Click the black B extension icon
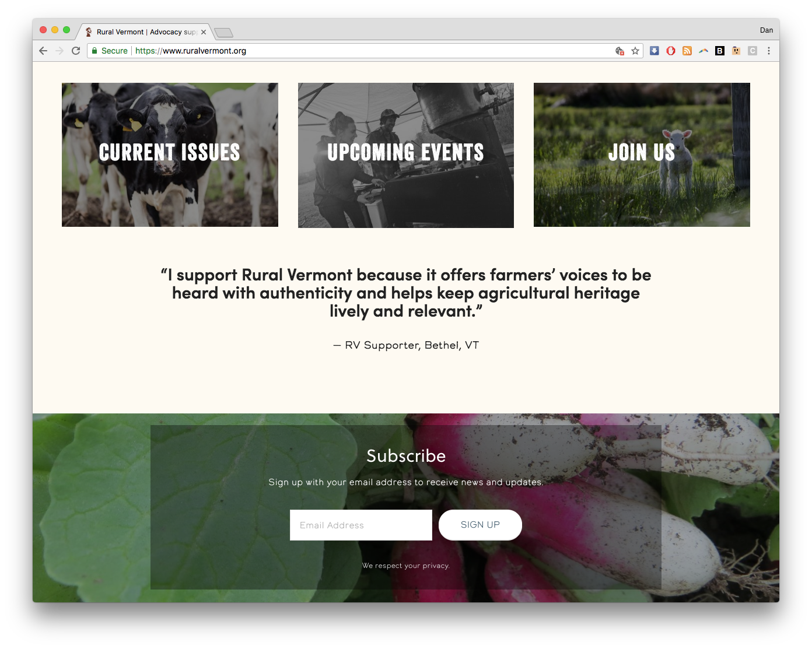The width and height of the screenshot is (812, 649). click(720, 51)
